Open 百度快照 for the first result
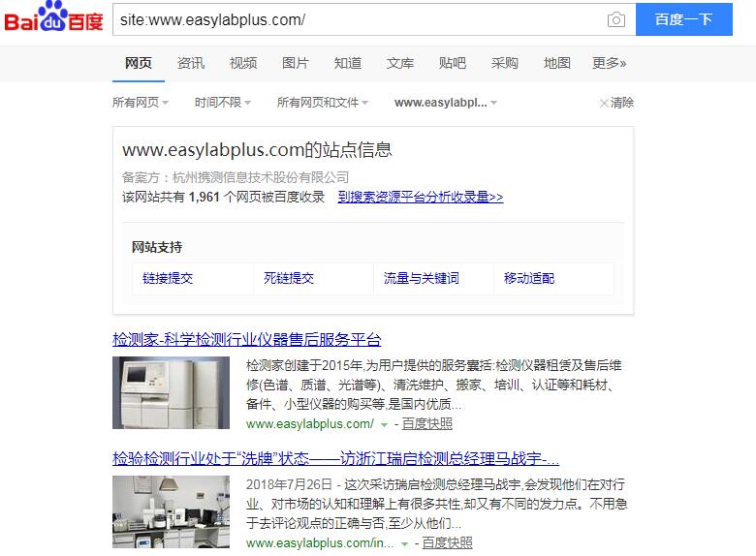The image size is (756, 556). [427, 424]
